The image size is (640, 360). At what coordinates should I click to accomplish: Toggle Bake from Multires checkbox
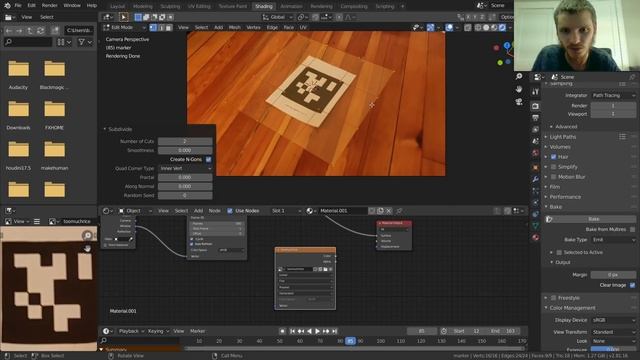click(x=632, y=229)
